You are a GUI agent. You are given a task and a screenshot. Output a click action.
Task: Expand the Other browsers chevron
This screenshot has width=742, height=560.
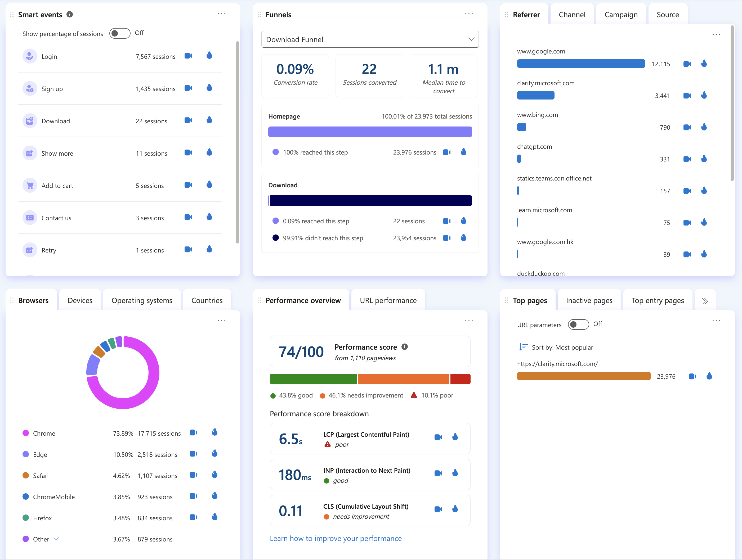pos(56,539)
